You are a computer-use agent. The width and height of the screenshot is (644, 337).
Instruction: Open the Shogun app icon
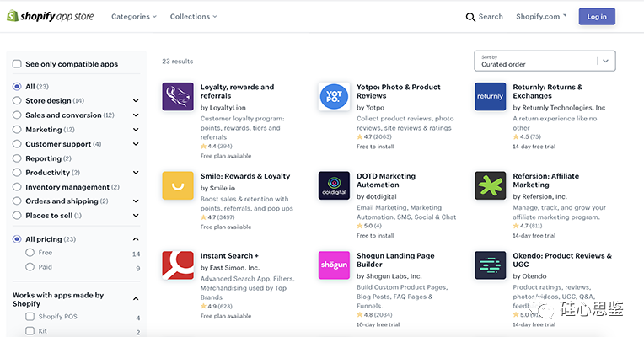pyautogui.click(x=334, y=265)
